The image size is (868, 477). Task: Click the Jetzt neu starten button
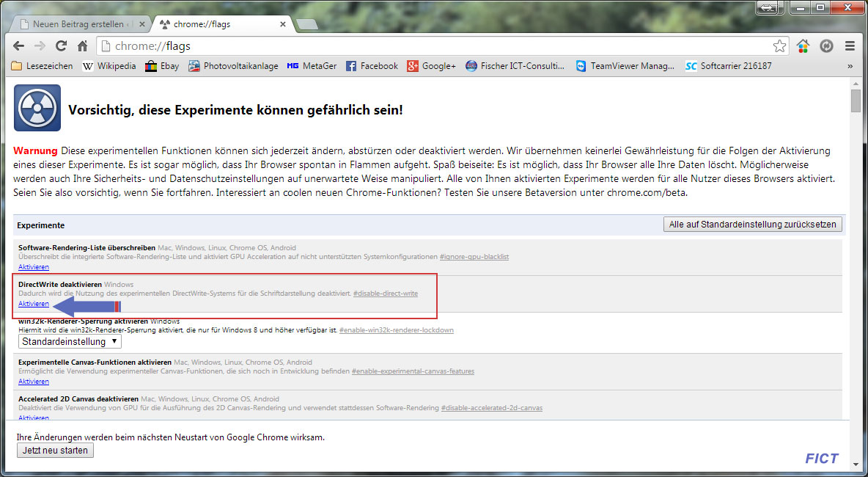[x=56, y=451]
